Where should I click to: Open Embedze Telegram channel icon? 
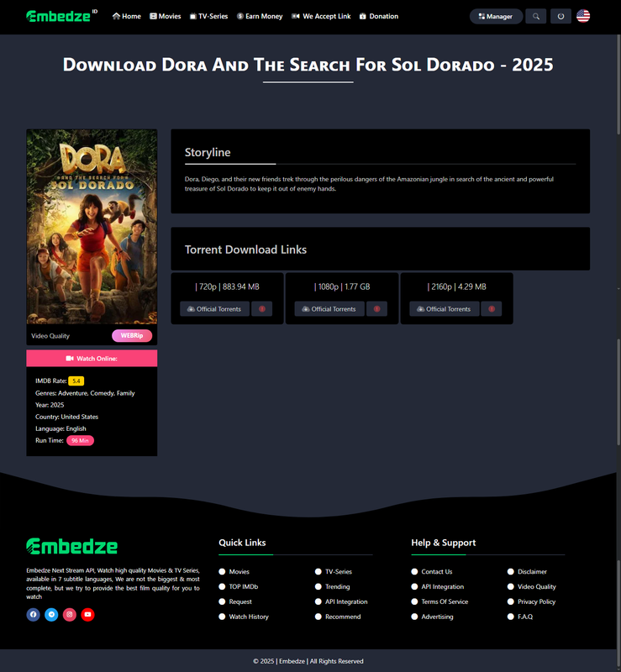(x=51, y=615)
